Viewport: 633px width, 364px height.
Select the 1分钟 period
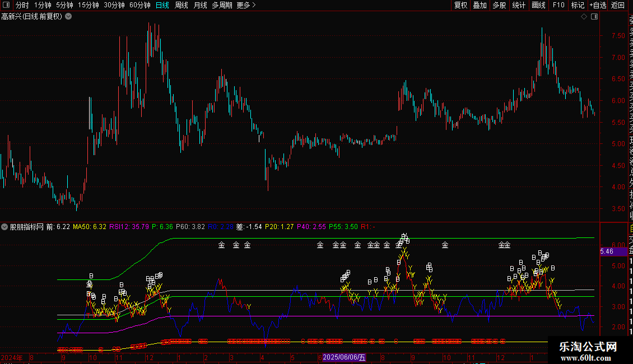43,5
